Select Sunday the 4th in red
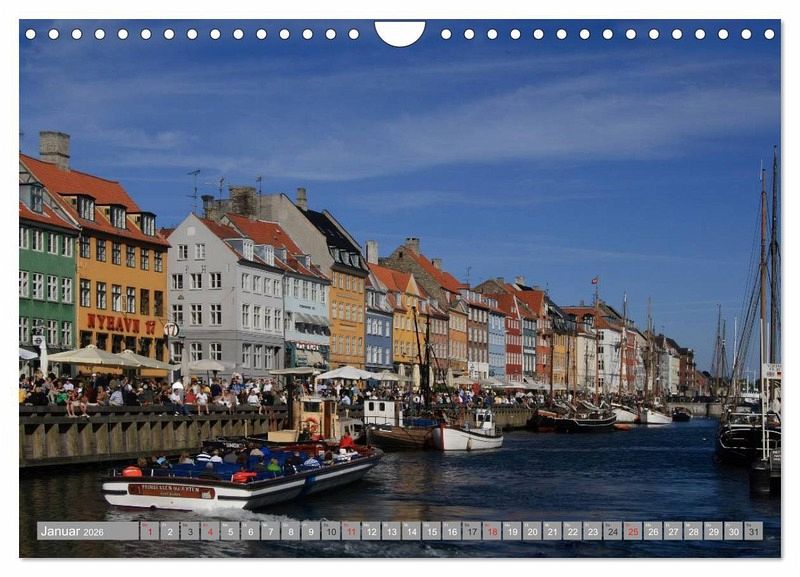This screenshot has width=800, height=577. (210, 531)
